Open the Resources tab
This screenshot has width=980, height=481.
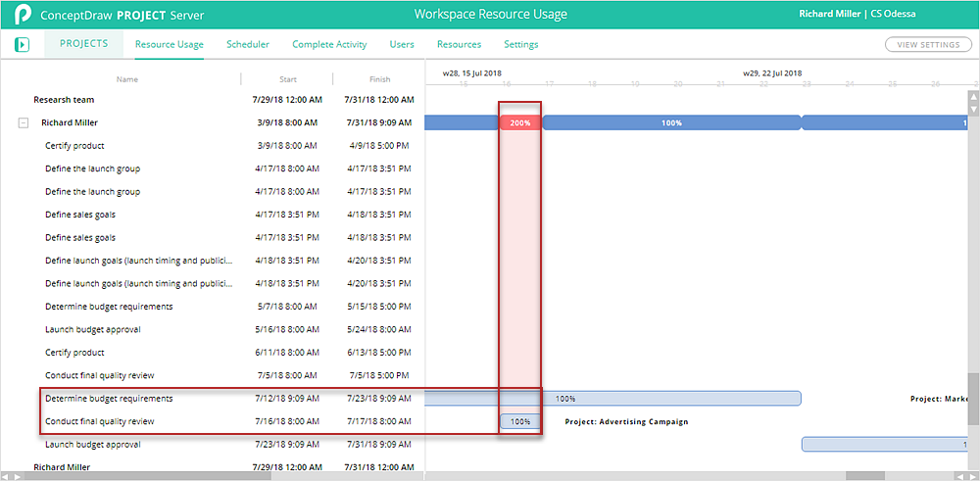click(x=459, y=45)
